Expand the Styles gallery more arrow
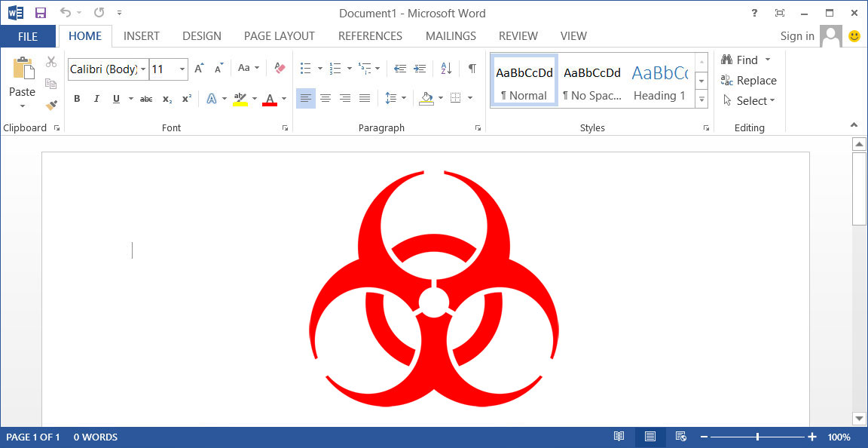This screenshot has width=868, height=448. [701, 99]
